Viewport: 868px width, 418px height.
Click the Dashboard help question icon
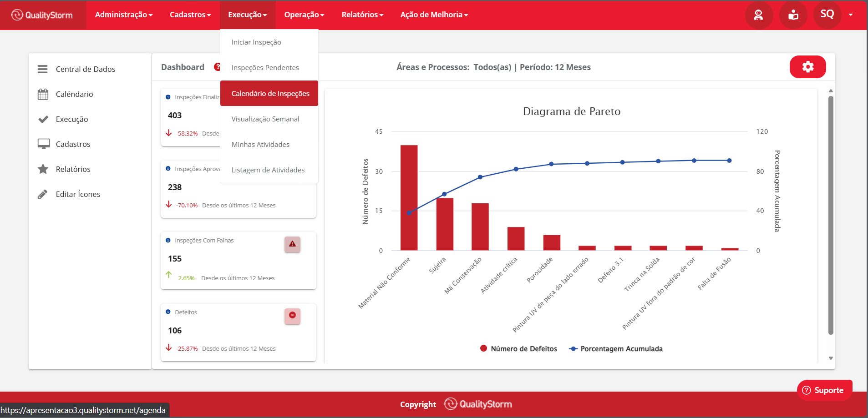pos(217,67)
